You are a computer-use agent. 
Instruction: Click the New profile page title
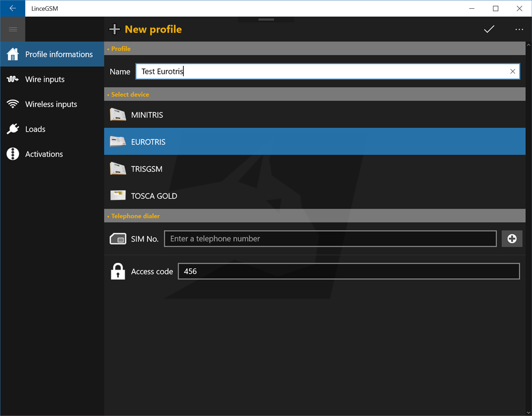[x=153, y=29]
